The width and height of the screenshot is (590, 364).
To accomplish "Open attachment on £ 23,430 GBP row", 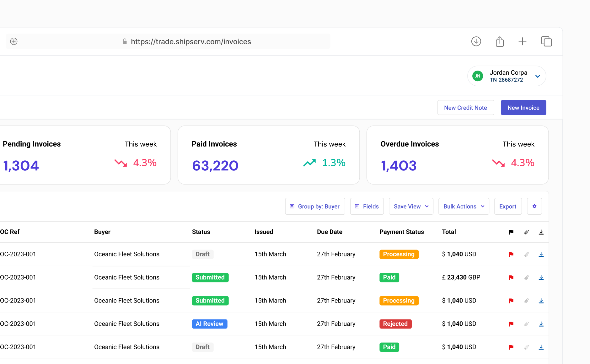I will click(x=527, y=277).
